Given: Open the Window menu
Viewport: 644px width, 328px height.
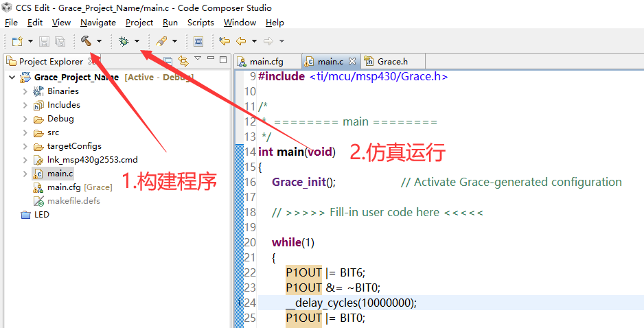Looking at the screenshot, I should point(240,23).
